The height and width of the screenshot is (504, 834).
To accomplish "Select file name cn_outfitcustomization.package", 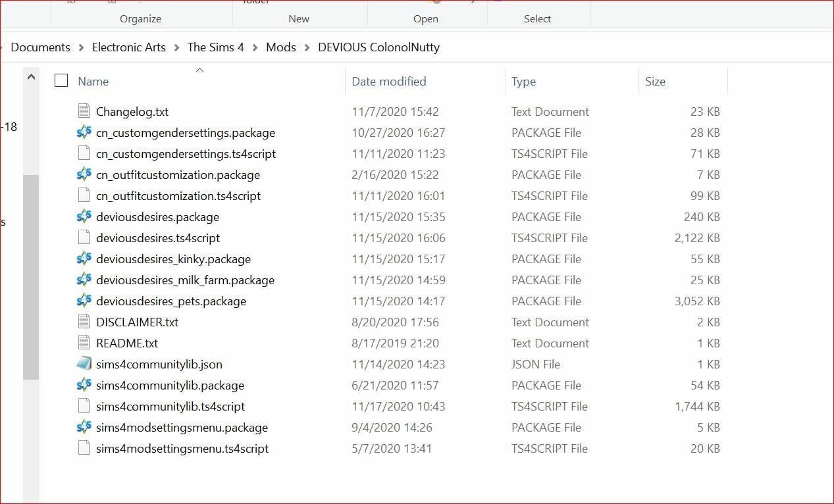I will [x=178, y=175].
